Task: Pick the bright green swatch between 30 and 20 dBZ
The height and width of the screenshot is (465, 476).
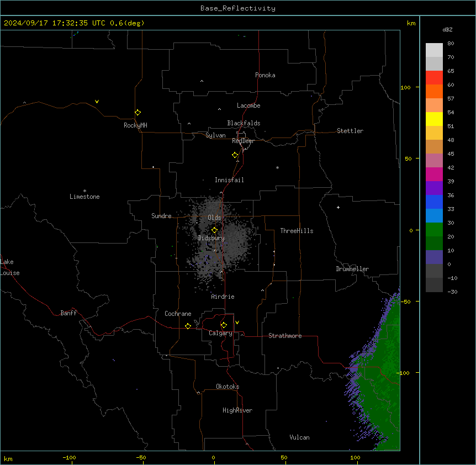Action: (x=434, y=230)
